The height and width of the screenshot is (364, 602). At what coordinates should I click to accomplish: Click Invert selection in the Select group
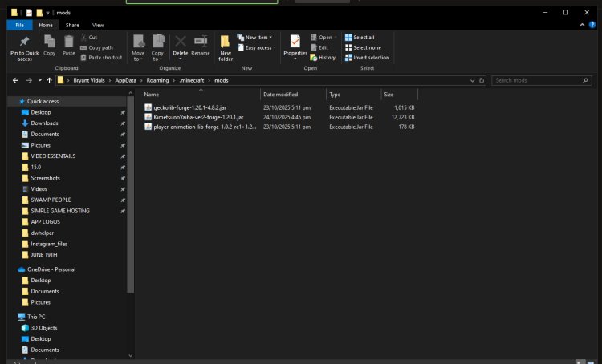(367, 58)
